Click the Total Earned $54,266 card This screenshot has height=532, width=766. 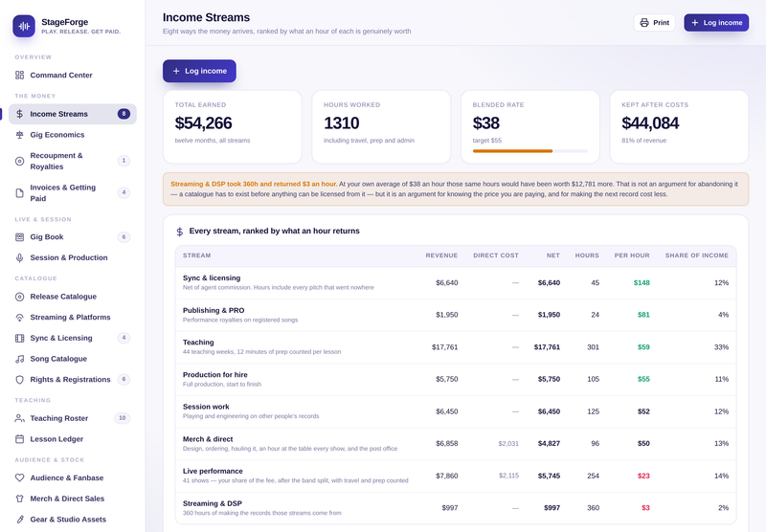(233, 127)
